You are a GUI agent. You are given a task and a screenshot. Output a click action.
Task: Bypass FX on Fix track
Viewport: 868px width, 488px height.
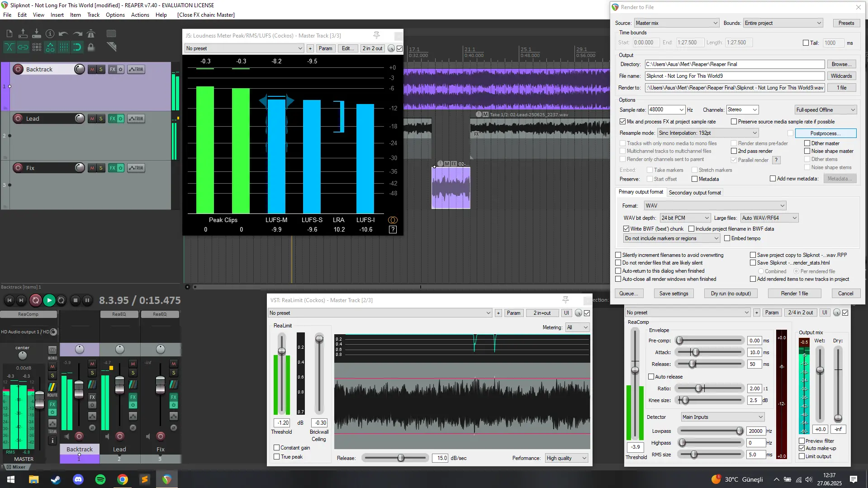pos(121,168)
